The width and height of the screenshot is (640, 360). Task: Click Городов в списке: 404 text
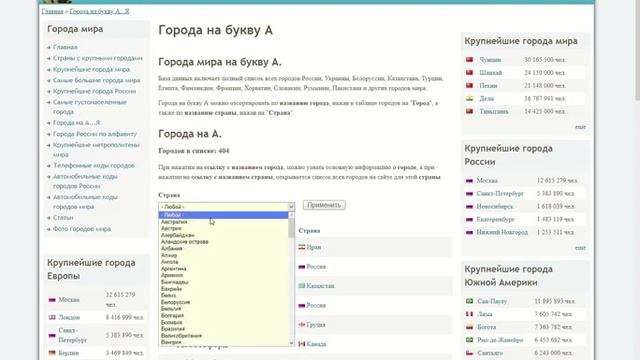coord(194,151)
